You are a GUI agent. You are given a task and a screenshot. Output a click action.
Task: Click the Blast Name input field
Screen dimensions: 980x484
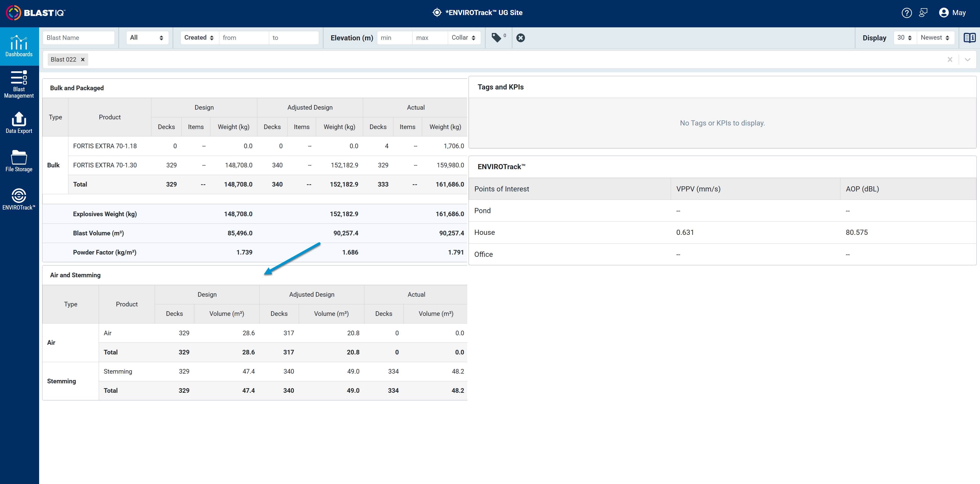point(78,38)
